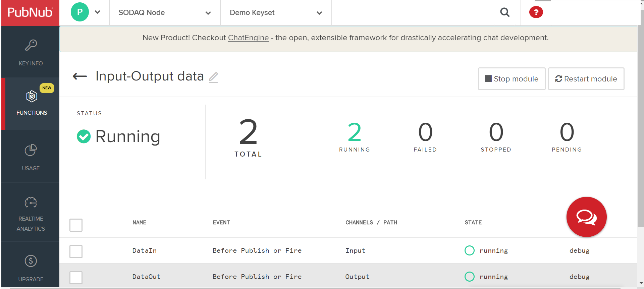Click the PENDING count
Screen dimensions: 644x289
pyautogui.click(x=567, y=132)
